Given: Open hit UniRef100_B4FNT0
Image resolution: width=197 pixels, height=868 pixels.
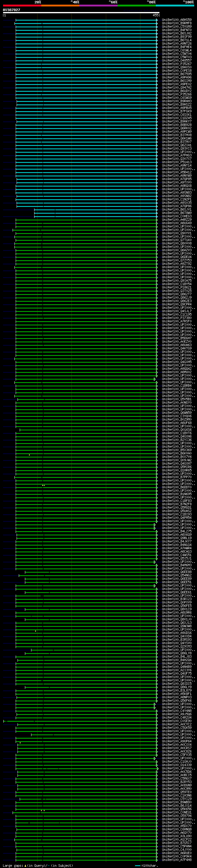Looking at the screenshot, I should tap(177, 30).
